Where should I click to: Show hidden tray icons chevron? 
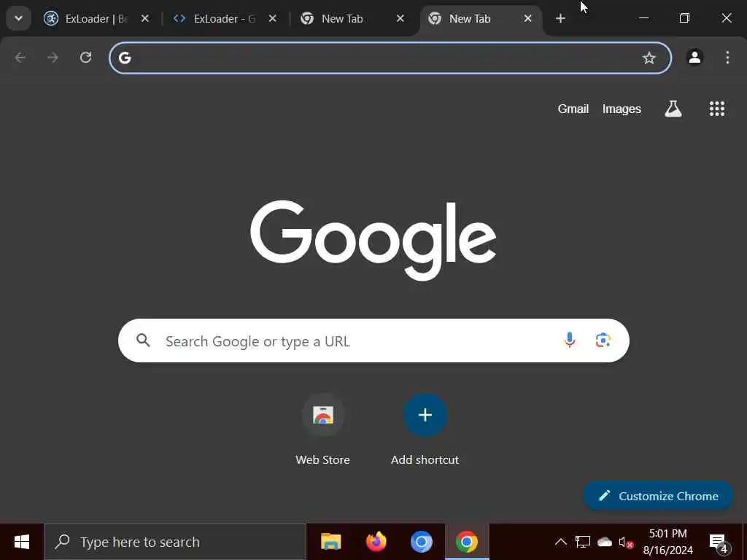pyautogui.click(x=561, y=542)
